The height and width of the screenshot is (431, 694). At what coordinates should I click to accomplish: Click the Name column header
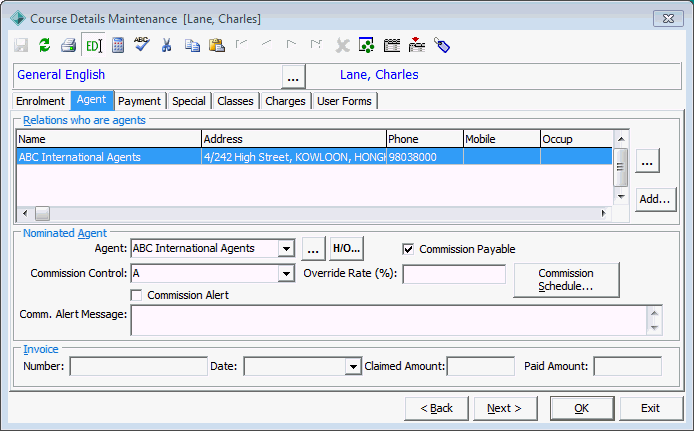109,139
